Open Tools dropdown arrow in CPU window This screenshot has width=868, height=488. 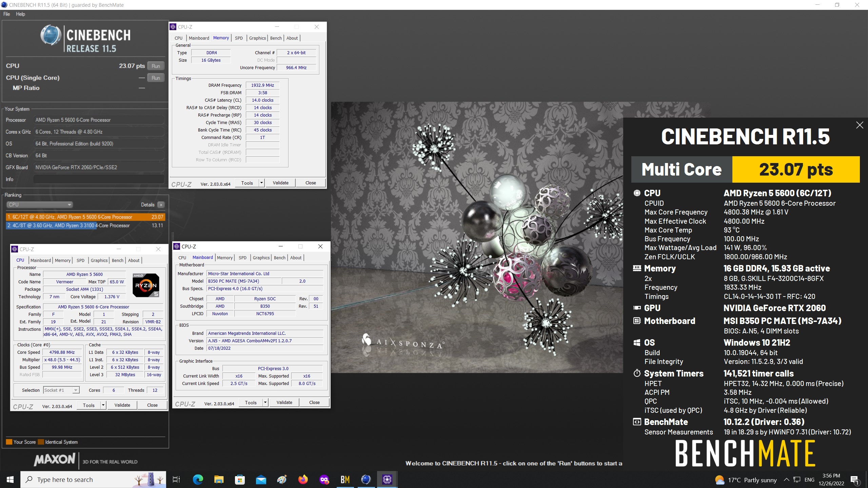tap(103, 405)
